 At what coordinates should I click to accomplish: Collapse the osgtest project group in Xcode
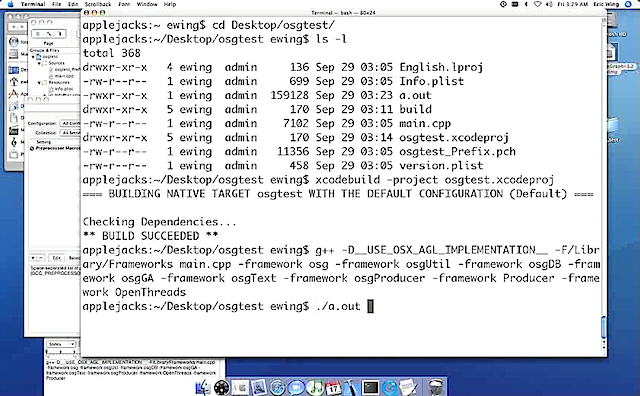point(33,57)
